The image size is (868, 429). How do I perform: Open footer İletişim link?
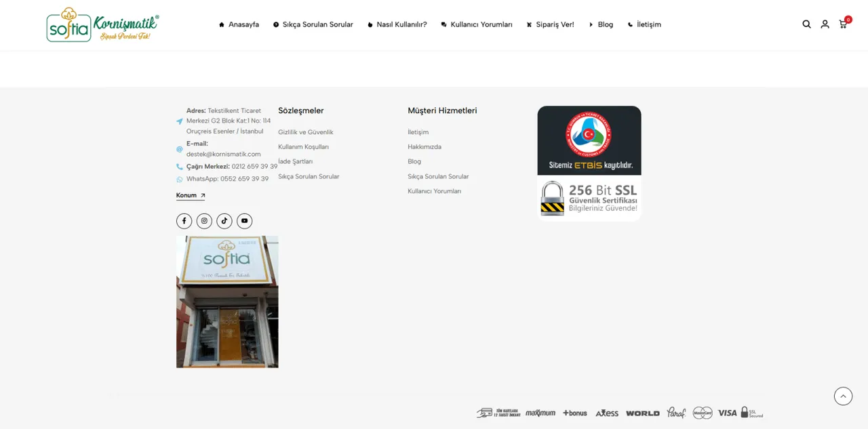pyautogui.click(x=418, y=132)
